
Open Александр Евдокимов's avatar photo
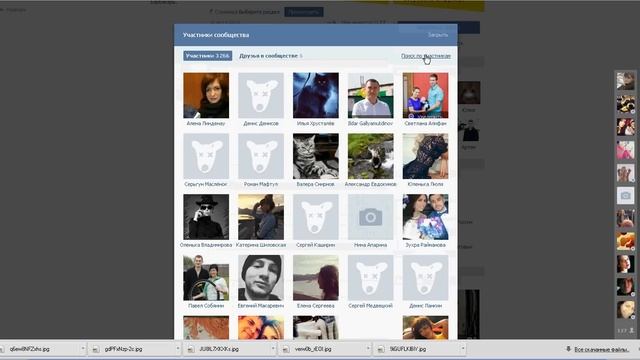[x=371, y=156]
